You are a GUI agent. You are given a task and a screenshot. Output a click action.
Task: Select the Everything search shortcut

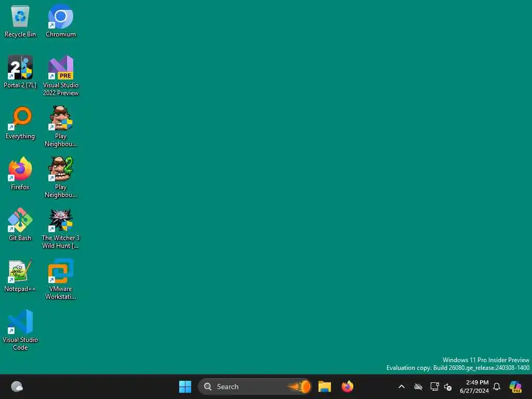point(20,123)
